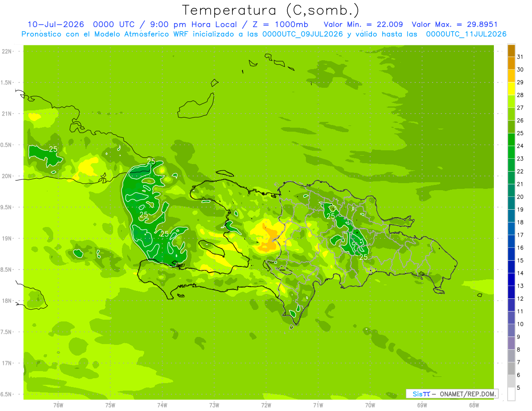
Task: Click the 29 label on the color scale
Action: click(520, 82)
